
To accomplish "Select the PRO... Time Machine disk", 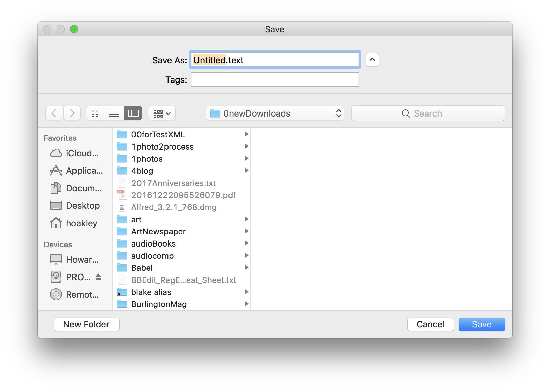I will pos(71,277).
